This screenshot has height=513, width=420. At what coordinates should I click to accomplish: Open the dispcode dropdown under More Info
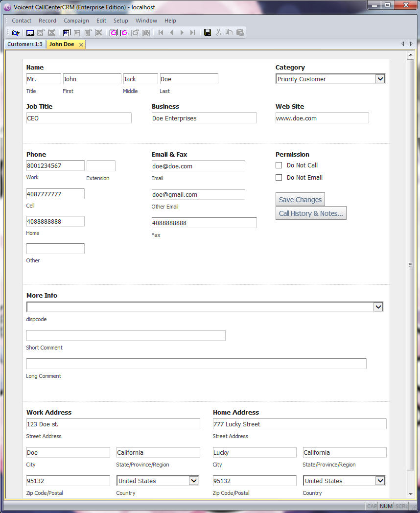[x=377, y=307]
